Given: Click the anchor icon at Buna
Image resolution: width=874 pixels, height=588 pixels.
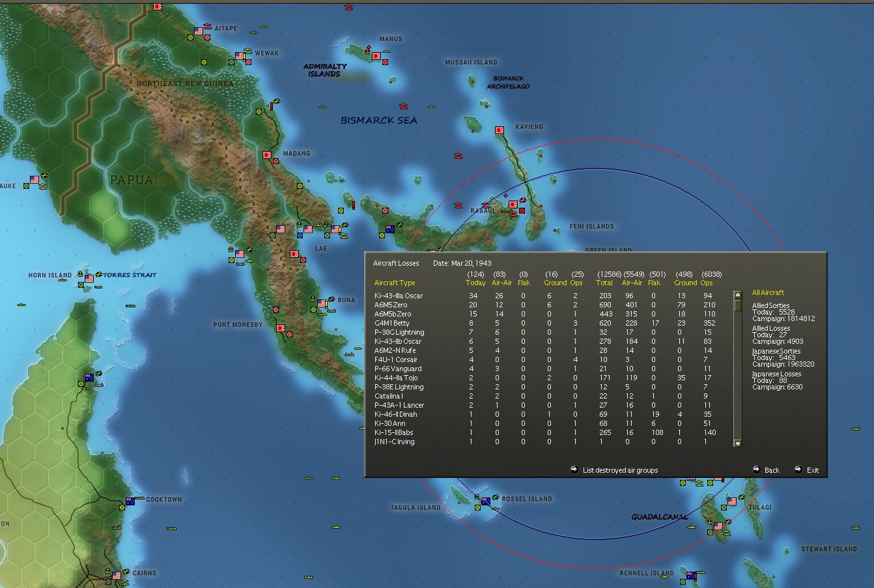Looking at the screenshot, I should (312, 298).
